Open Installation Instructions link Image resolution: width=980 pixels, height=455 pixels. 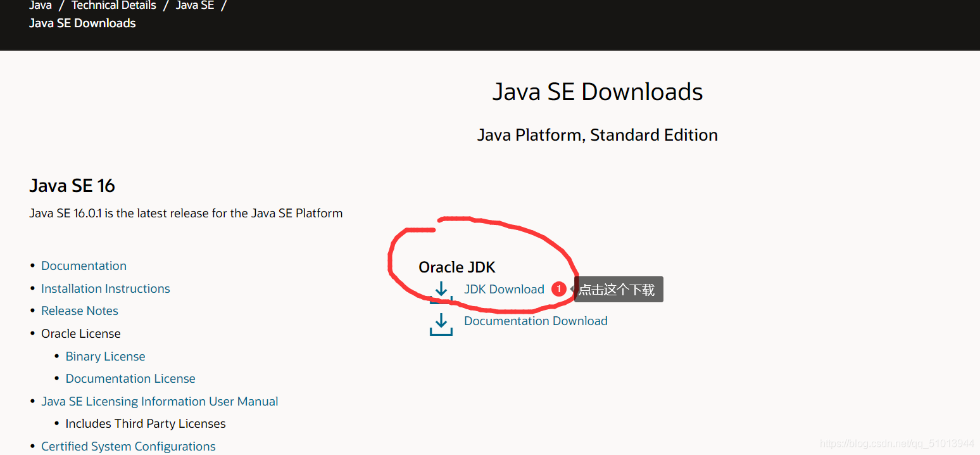coord(106,288)
